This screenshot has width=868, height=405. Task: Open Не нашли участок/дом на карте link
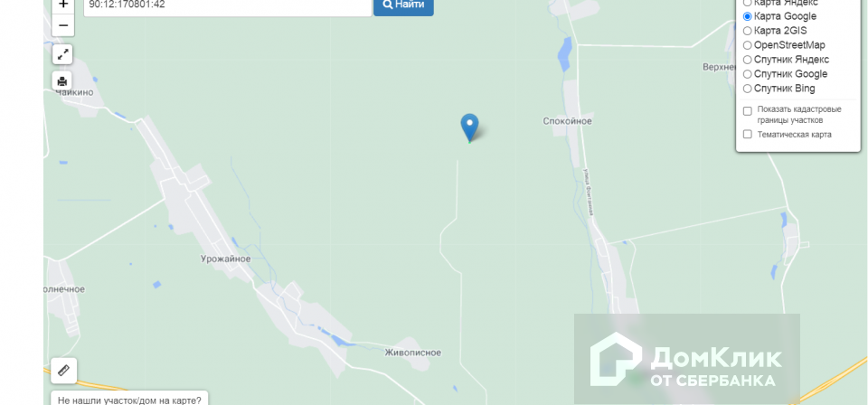click(129, 399)
